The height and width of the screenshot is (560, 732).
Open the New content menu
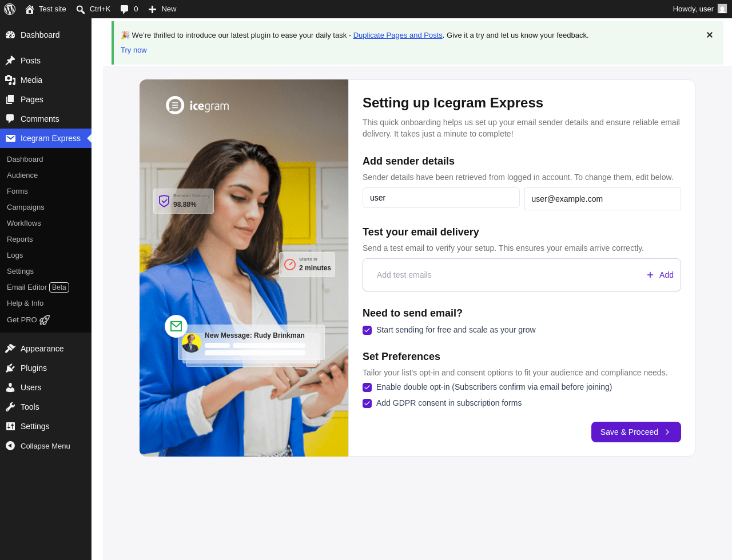[162, 9]
